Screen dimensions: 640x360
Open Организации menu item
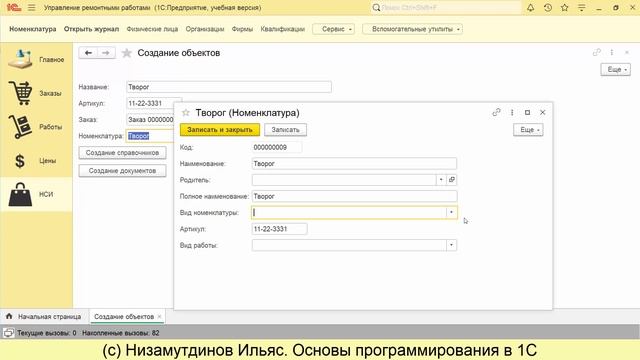coord(205,29)
